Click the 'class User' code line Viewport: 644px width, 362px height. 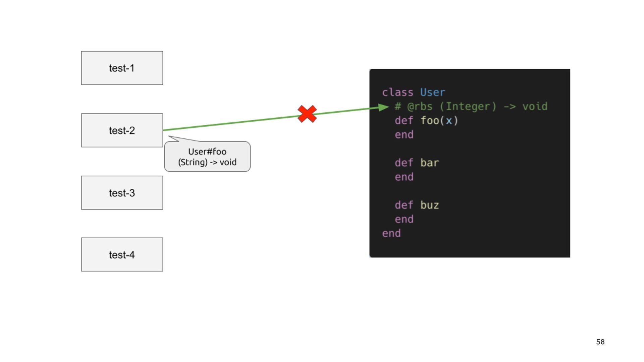[413, 92]
